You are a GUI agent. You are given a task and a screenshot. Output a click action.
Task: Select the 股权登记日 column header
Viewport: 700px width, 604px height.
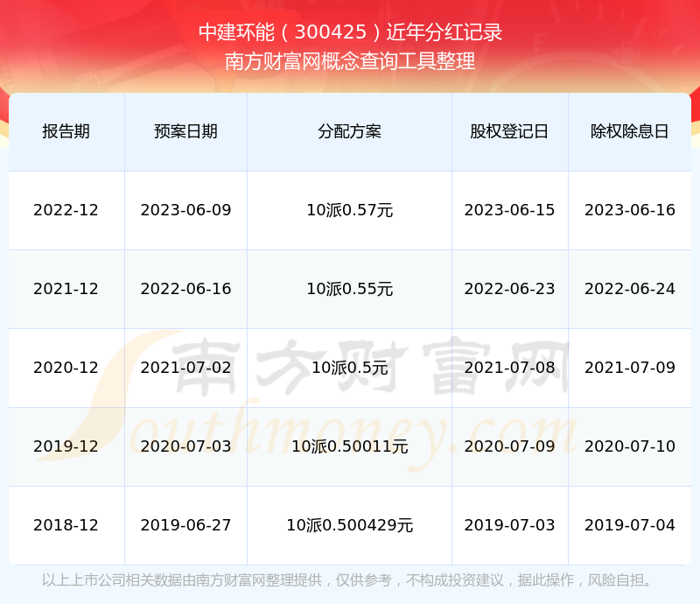pyautogui.click(x=509, y=131)
